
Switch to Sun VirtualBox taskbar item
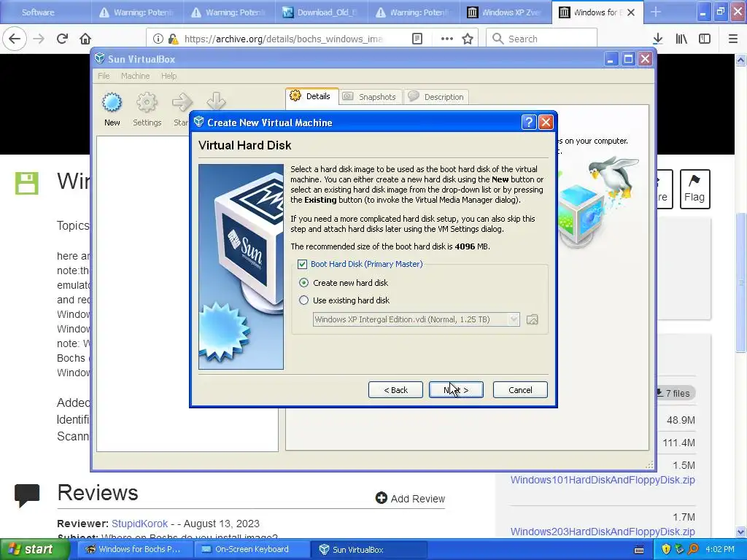click(x=368, y=549)
